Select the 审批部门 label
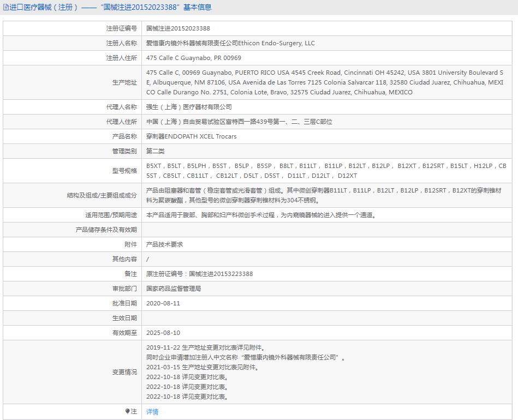 pyautogui.click(x=124, y=289)
